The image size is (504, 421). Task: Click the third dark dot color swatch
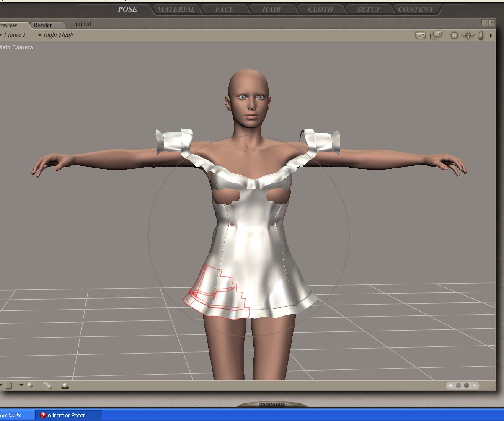tap(466, 385)
